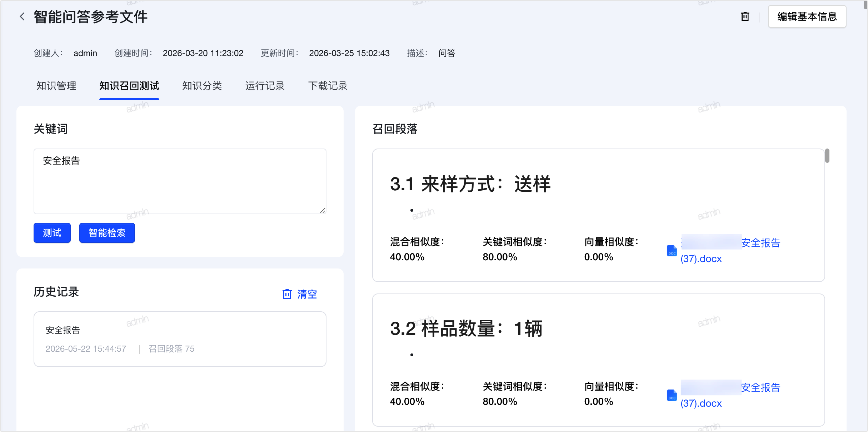Click creation time 2026-03-20 11:23:02
This screenshot has width=868, height=432.
pos(203,53)
